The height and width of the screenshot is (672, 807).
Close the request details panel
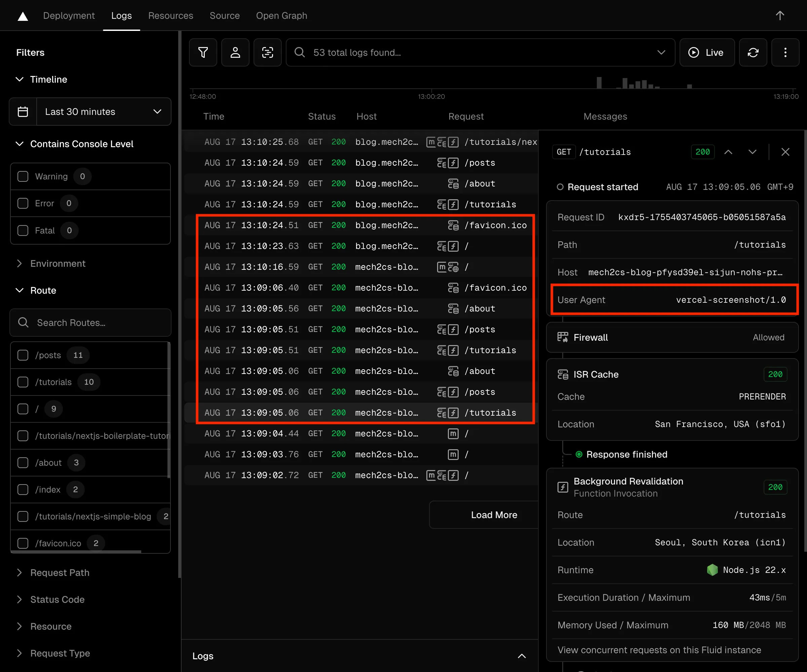point(785,152)
